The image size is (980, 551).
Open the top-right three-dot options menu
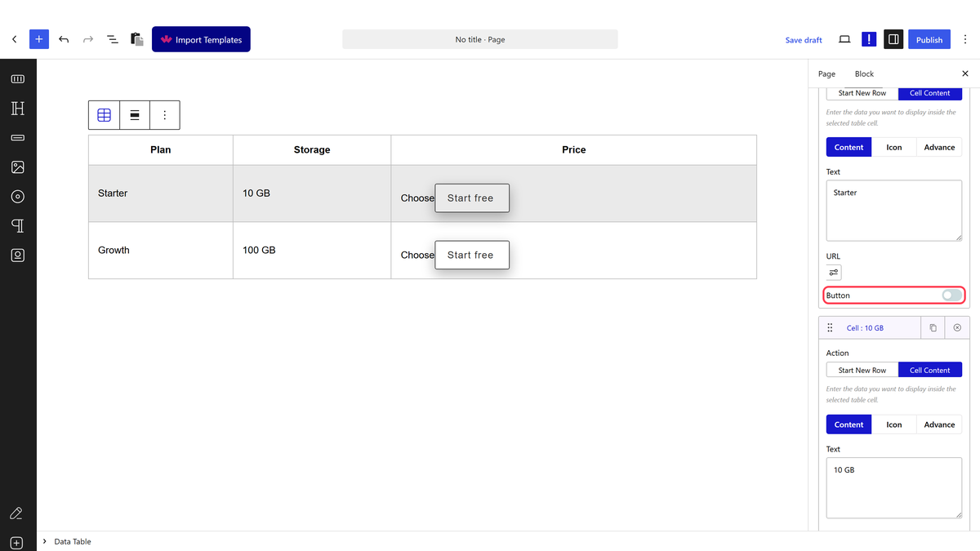click(x=965, y=39)
